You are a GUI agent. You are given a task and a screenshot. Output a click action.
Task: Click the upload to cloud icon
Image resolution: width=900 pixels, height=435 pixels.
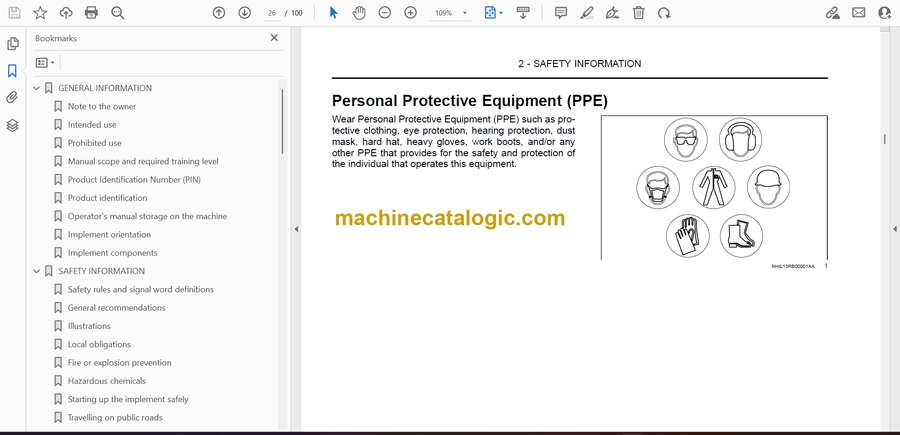(66, 13)
